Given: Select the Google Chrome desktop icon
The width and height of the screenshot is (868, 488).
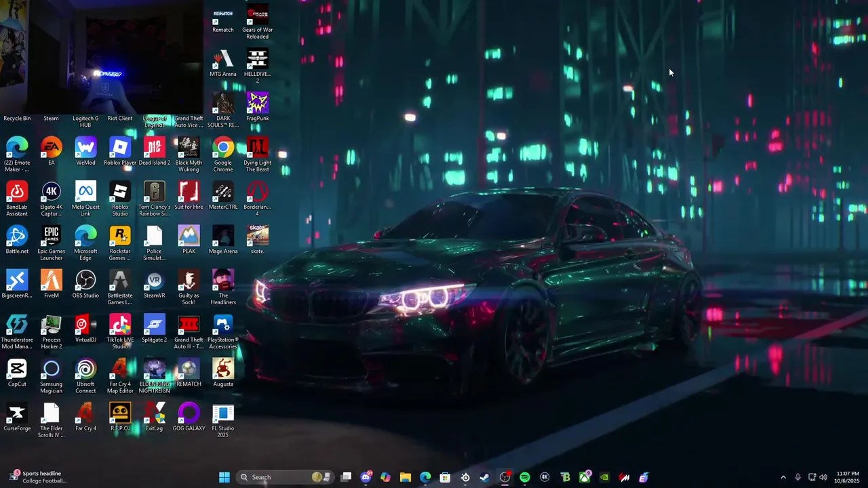Looking at the screenshot, I should [223, 155].
